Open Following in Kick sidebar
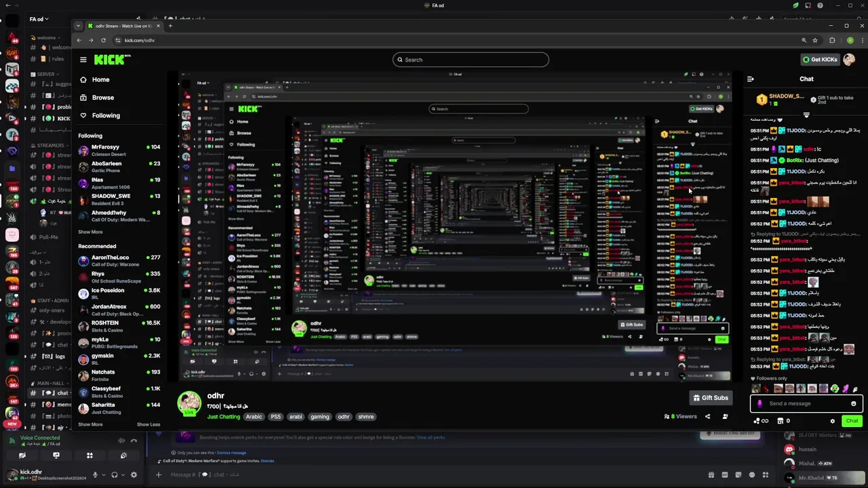Viewport: 868px width, 488px height. (105, 115)
